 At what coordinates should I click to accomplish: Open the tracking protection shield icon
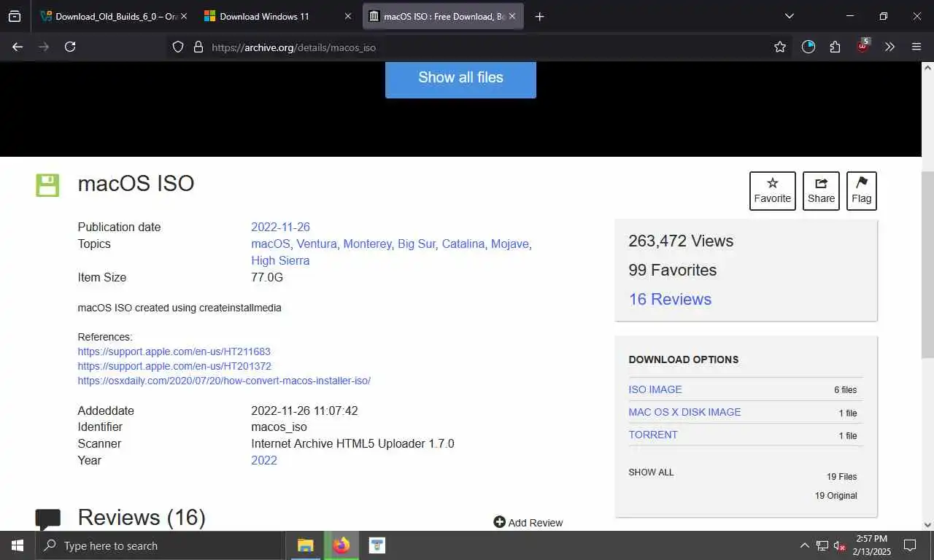coord(178,47)
